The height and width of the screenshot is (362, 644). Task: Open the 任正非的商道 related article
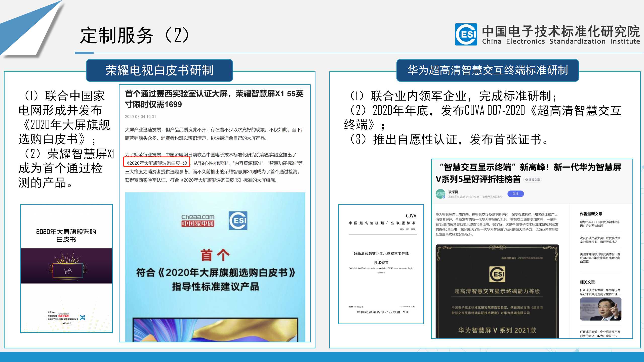pos(600,334)
